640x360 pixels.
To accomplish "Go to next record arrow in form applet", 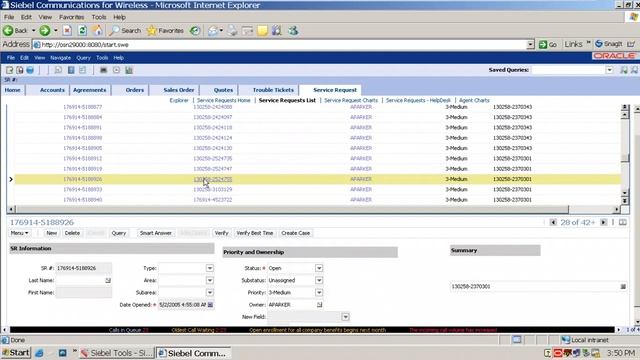I will 603,222.
